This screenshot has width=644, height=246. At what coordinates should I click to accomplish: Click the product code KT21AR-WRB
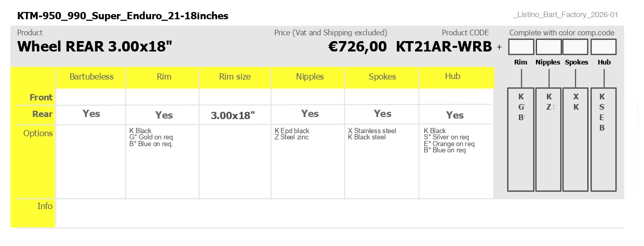click(x=444, y=47)
